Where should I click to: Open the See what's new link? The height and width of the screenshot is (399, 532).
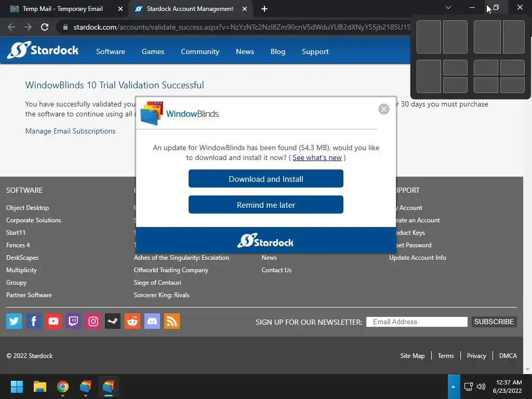coord(317,158)
